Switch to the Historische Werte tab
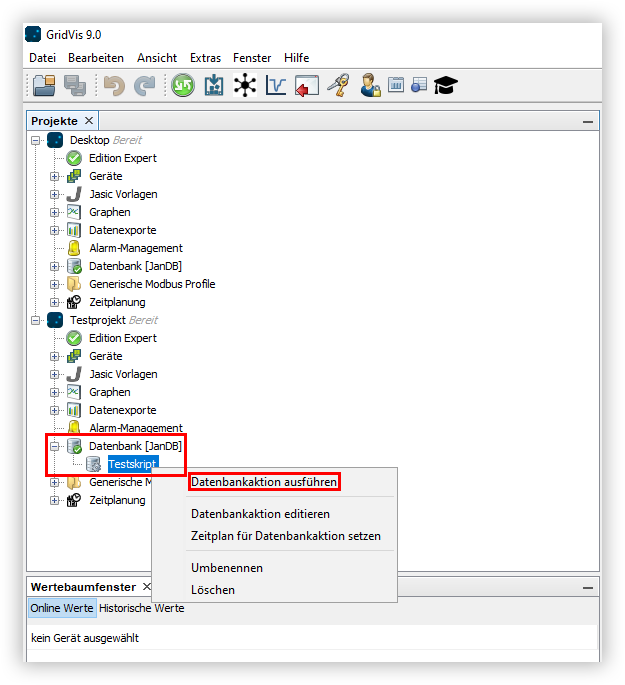Image resolution: width=625 pixels, height=685 pixels. (141, 608)
